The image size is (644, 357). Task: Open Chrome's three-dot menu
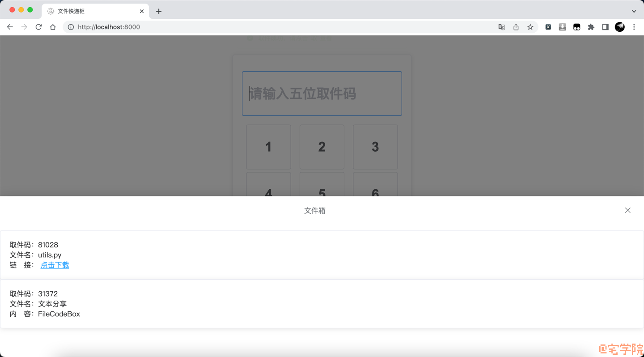click(634, 27)
